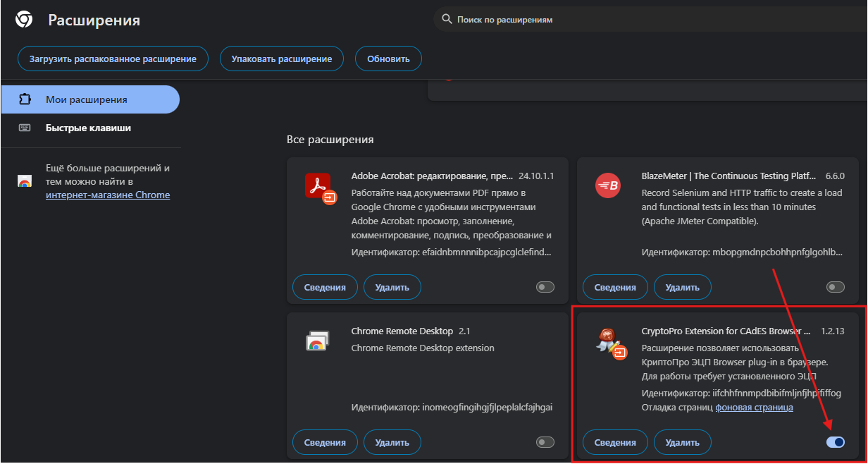Open Мои расширения section
This screenshot has width=868, height=464.
[x=90, y=99]
